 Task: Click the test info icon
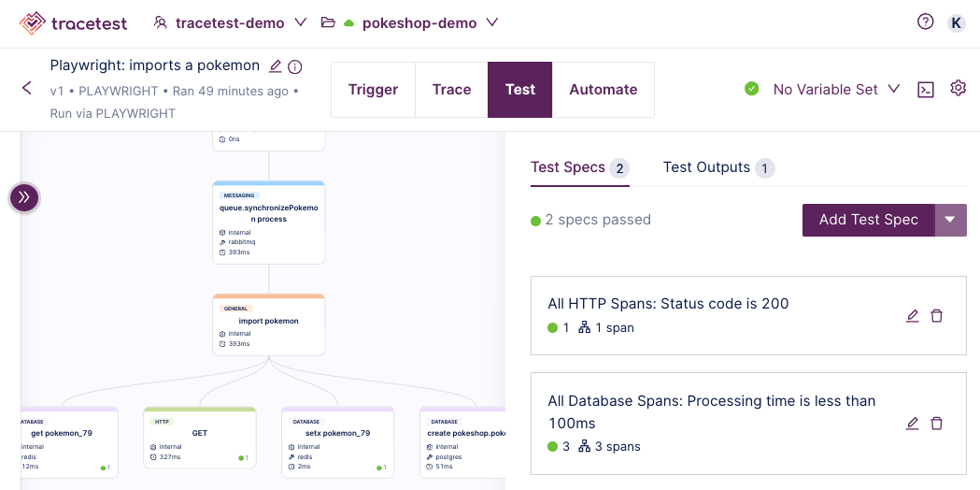coord(295,66)
